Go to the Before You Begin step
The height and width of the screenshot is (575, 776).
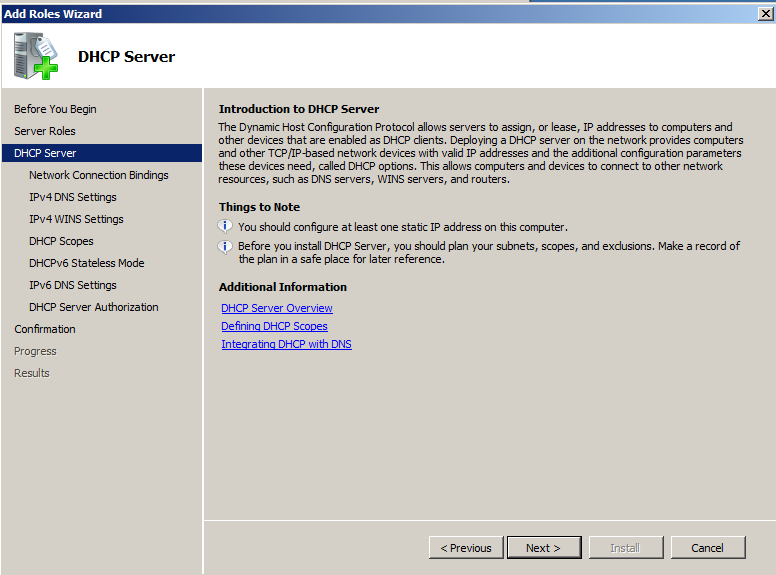tap(55, 109)
